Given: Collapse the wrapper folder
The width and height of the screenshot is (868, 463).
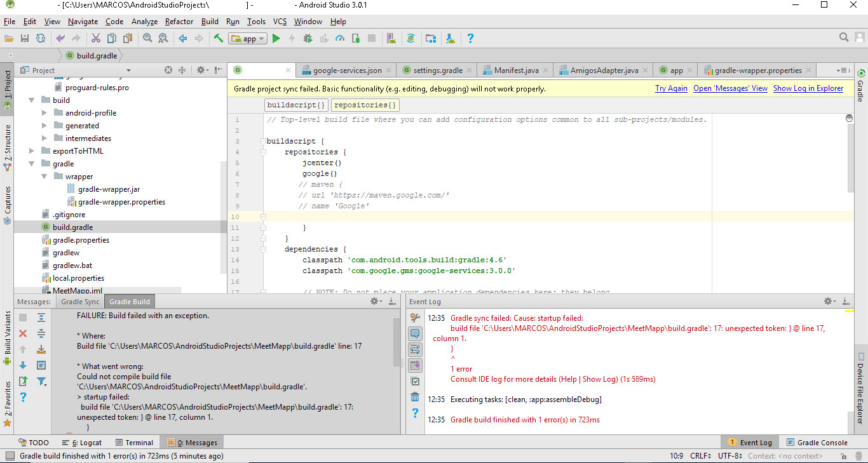Looking at the screenshot, I should 44,177.
